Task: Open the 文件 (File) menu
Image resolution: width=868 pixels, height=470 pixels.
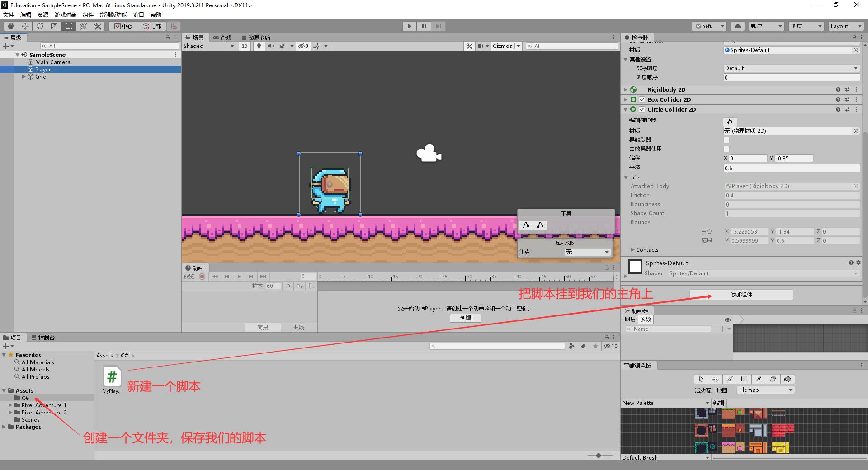Action: [9, 14]
